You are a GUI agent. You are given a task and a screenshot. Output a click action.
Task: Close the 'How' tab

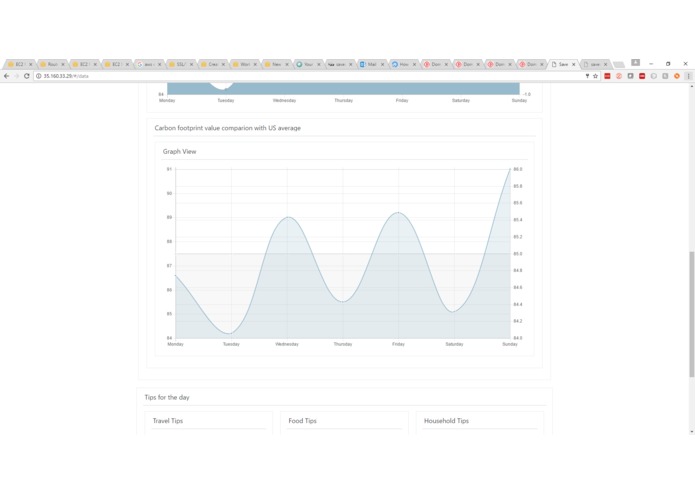(414, 65)
